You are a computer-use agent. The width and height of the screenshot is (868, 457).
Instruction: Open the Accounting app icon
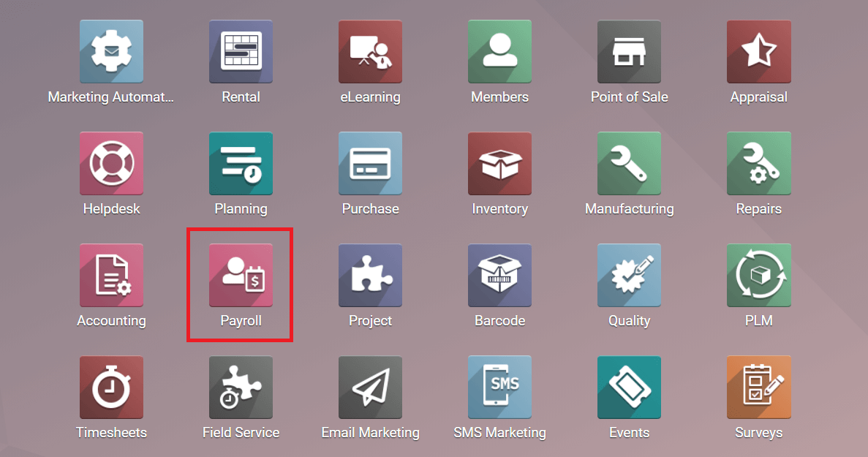coord(111,275)
